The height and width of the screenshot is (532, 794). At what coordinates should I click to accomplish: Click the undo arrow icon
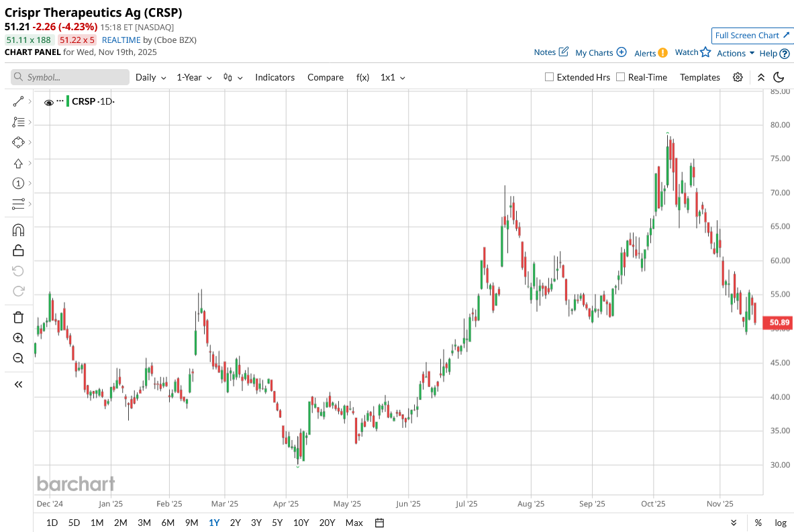click(x=18, y=271)
